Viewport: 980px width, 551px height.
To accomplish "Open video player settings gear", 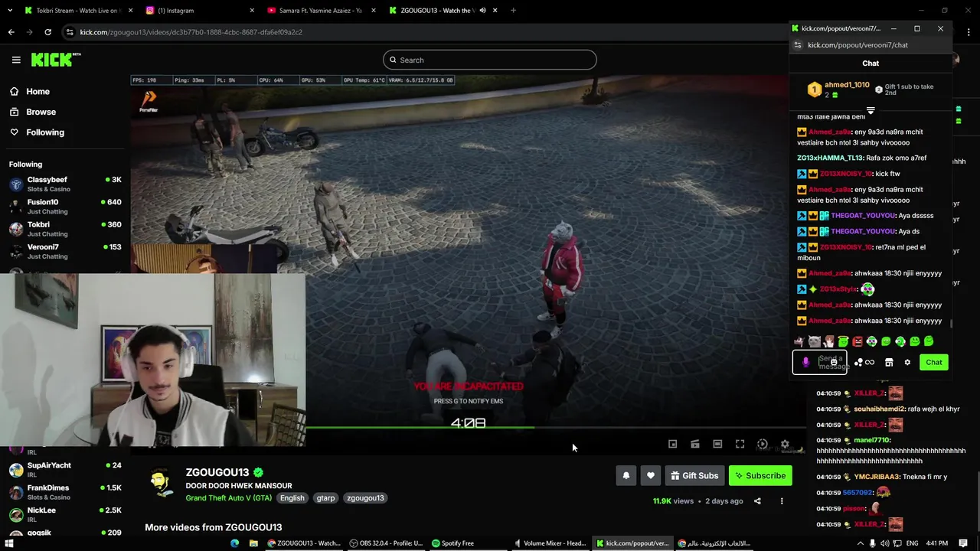I will (x=785, y=444).
